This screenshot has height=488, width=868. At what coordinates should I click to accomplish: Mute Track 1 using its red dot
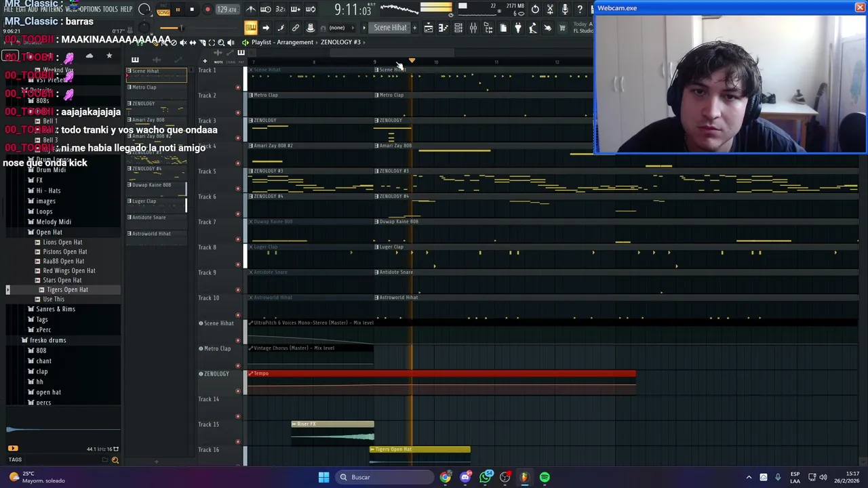click(237, 87)
